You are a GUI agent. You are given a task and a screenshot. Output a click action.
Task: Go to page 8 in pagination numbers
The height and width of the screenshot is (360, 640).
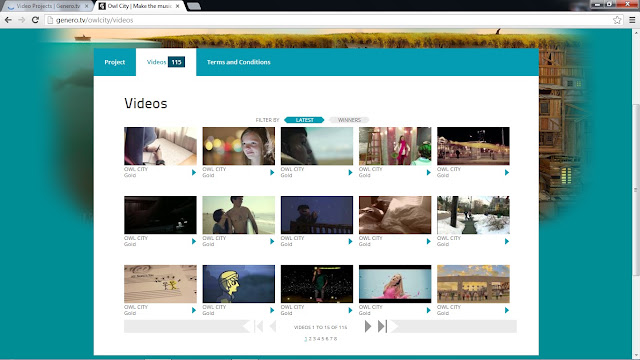click(x=336, y=339)
